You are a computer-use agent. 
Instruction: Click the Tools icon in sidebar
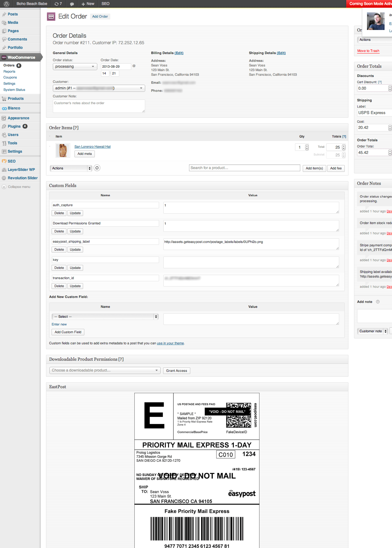(4, 143)
